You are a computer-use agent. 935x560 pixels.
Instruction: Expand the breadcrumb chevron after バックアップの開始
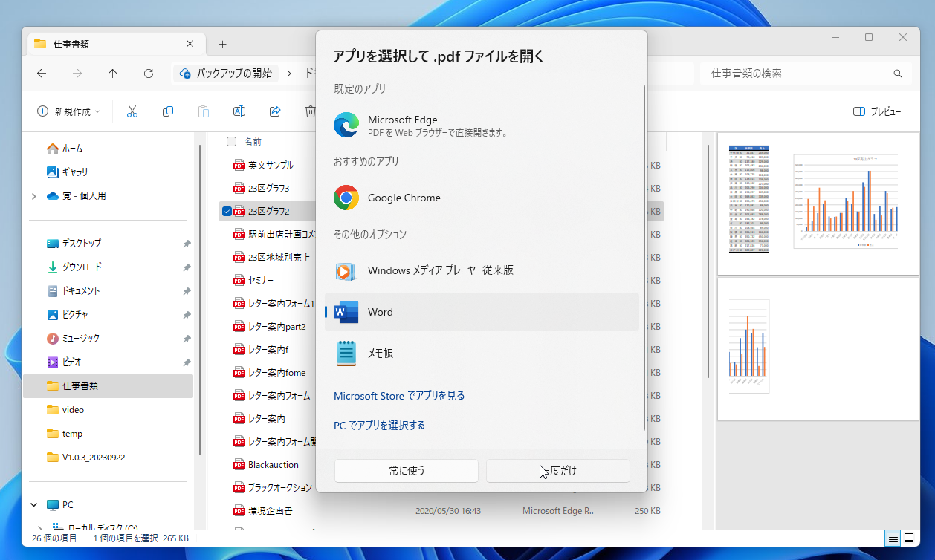click(288, 74)
